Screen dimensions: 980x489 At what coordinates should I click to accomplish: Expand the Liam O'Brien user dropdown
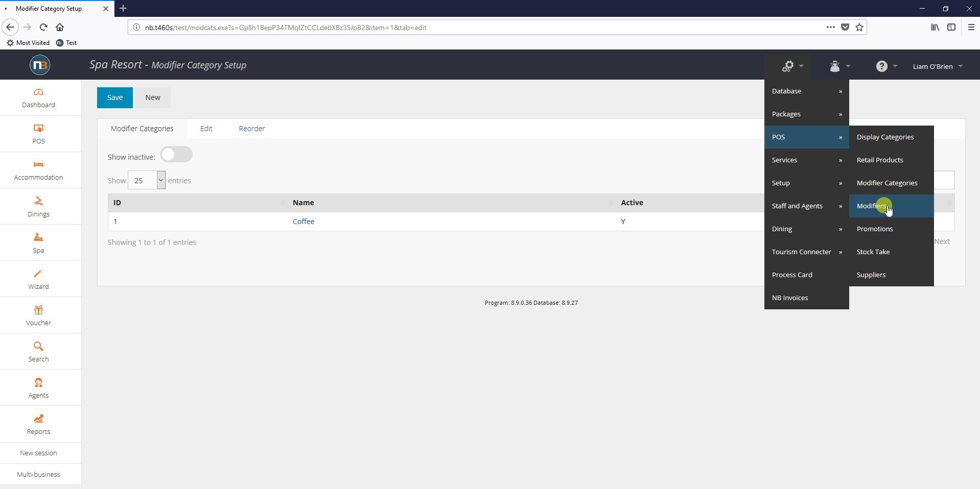(x=938, y=66)
